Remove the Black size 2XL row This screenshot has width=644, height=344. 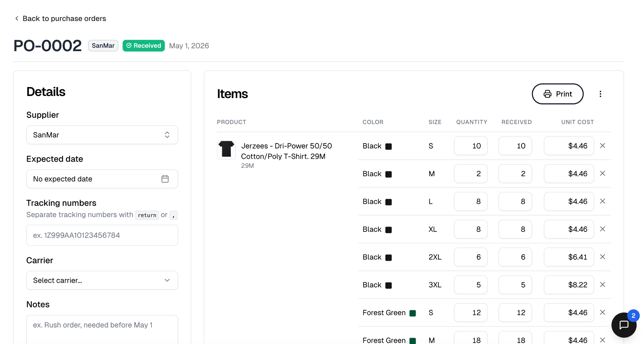[x=602, y=257]
